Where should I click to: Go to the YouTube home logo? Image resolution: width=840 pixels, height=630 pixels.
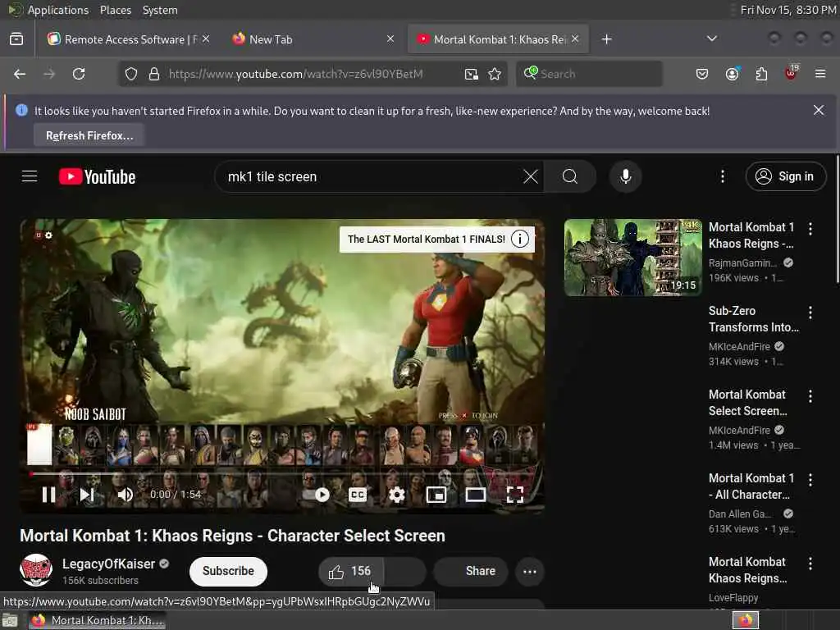(x=97, y=177)
